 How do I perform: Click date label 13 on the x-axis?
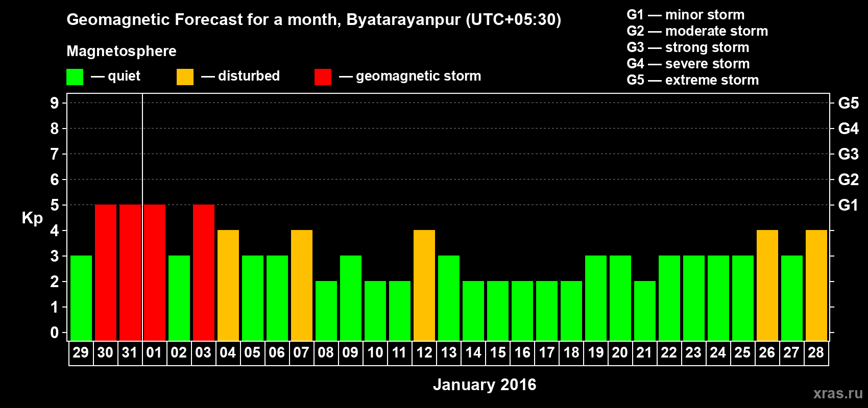pos(448,352)
